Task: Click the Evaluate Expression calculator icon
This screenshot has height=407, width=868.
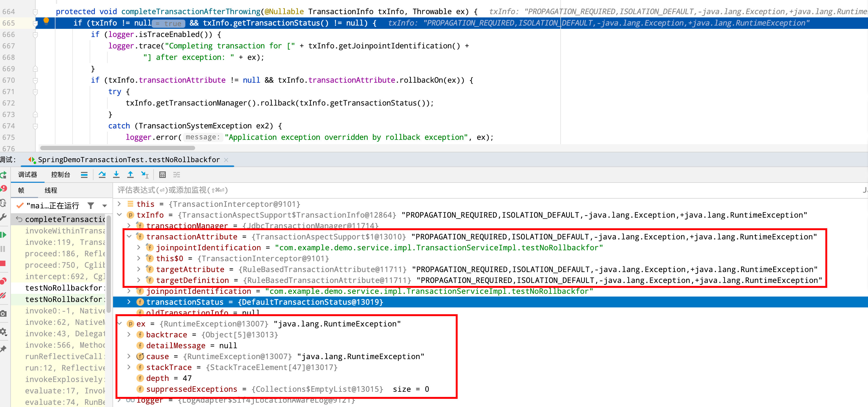Action: 163,175
